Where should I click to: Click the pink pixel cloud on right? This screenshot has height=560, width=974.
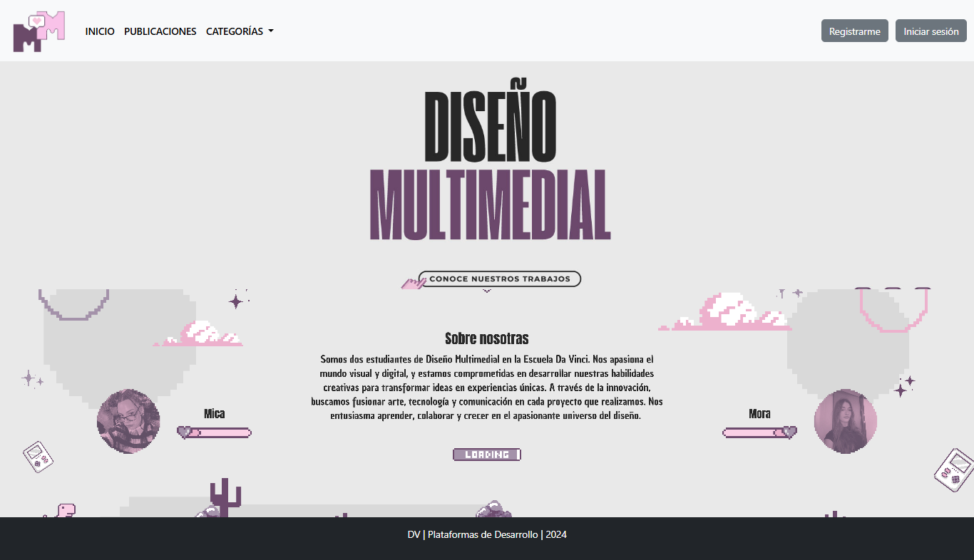click(727, 313)
